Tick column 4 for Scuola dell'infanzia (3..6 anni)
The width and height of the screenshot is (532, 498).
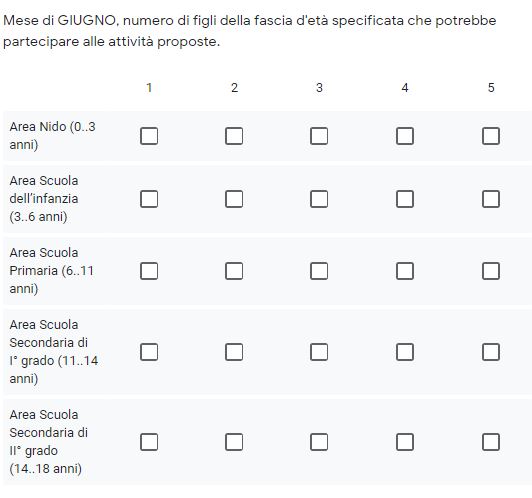coord(405,199)
